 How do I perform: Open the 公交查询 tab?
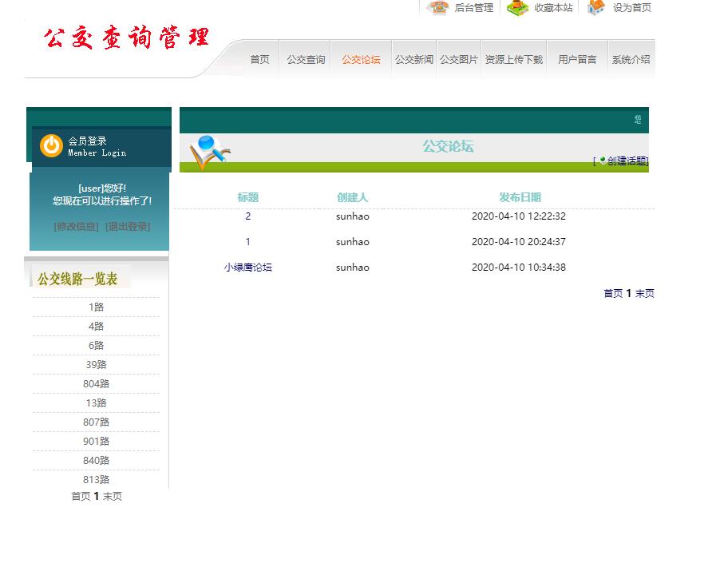coord(305,57)
